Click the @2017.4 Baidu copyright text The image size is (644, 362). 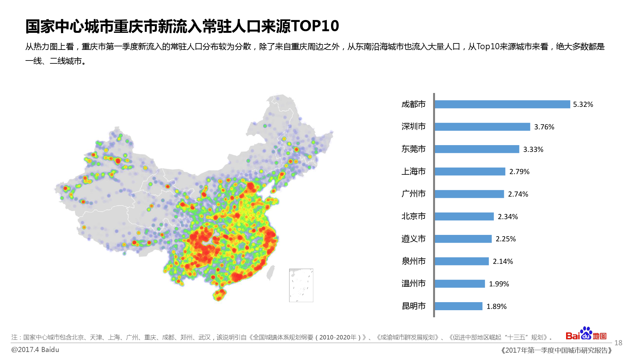pos(35,350)
